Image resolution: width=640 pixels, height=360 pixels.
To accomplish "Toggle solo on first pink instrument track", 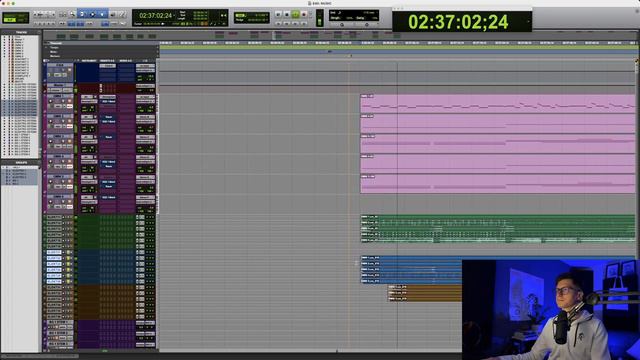I will pyautogui.click(x=63, y=101).
